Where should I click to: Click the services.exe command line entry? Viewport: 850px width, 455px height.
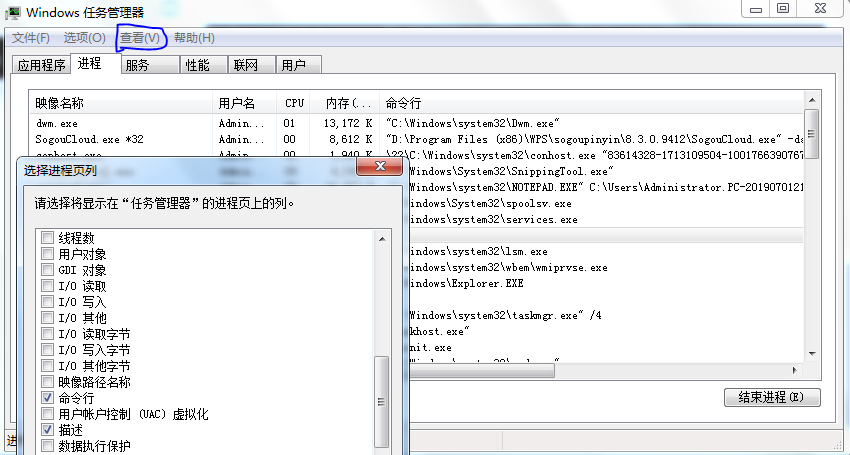(x=493, y=219)
